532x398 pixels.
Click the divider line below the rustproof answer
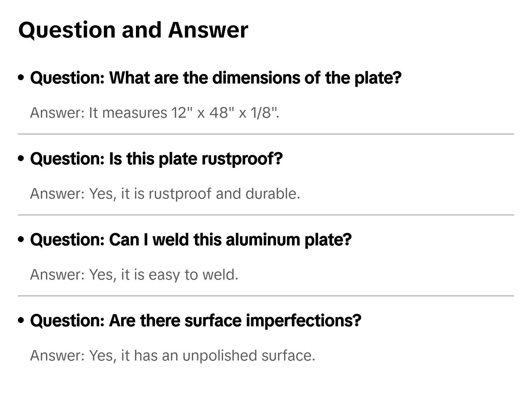(x=266, y=215)
